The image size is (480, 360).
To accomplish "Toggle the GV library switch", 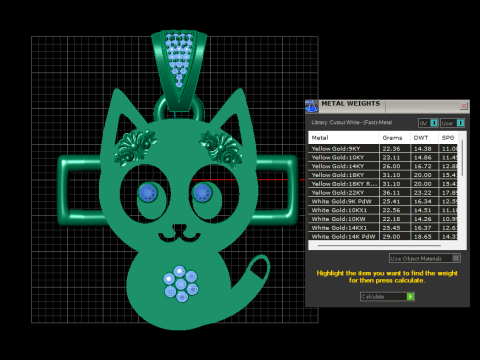I will 428,123.
